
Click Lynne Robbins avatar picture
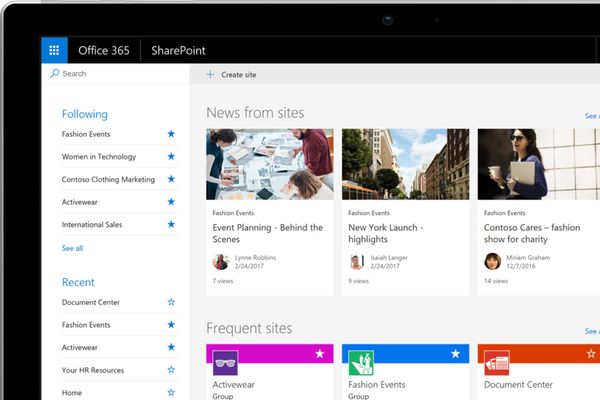click(221, 262)
